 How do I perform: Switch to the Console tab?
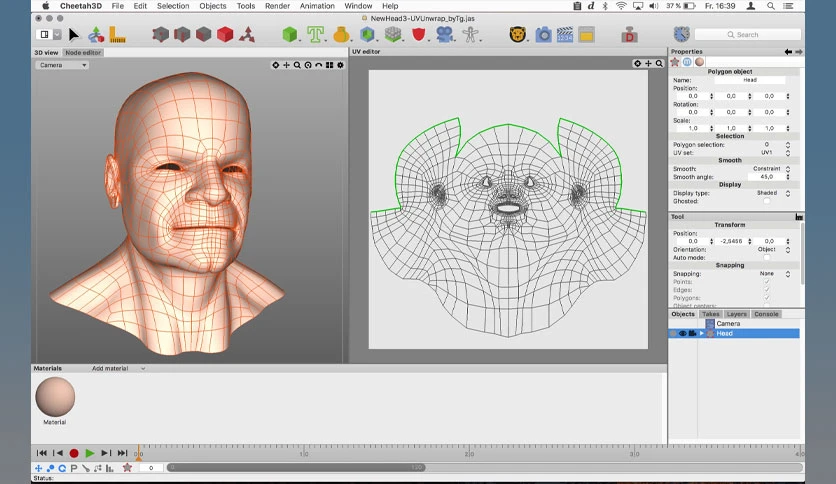(x=766, y=314)
